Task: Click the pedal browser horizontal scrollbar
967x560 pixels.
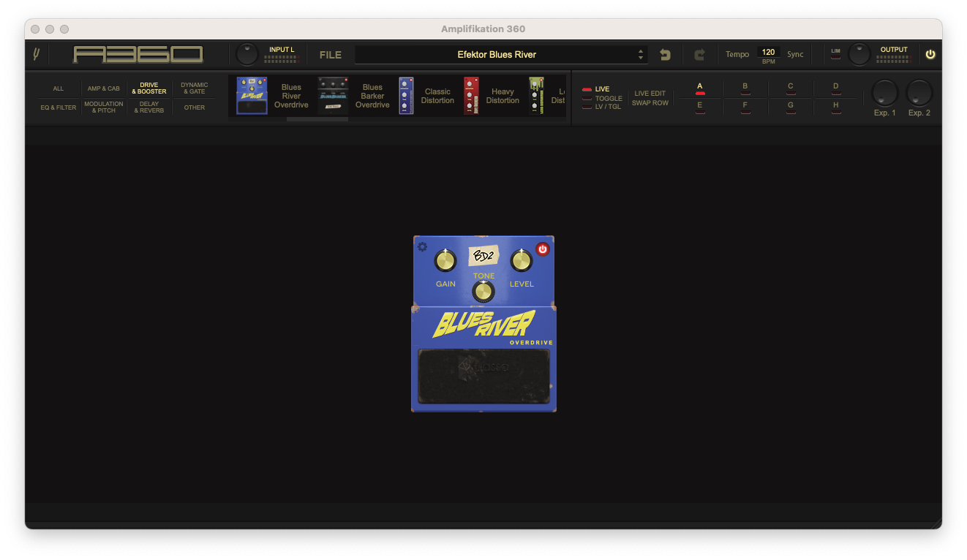Action: (317, 119)
